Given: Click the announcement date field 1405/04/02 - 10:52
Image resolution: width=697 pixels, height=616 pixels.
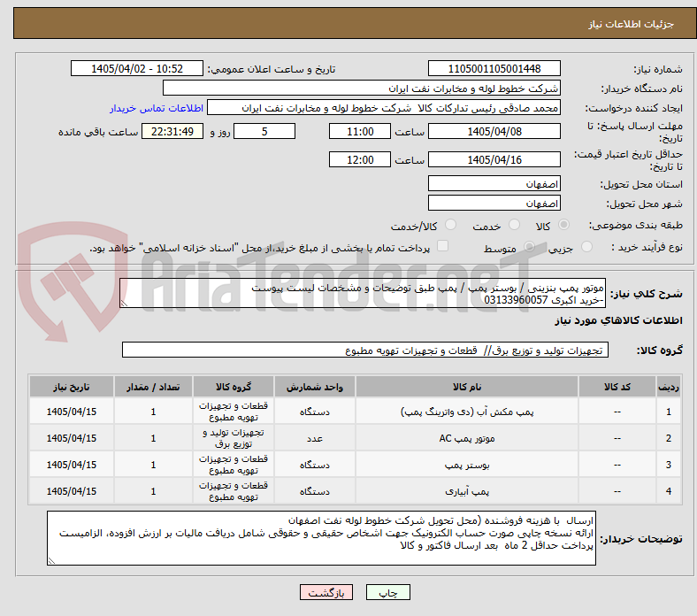Looking at the screenshot, I should [x=137, y=68].
